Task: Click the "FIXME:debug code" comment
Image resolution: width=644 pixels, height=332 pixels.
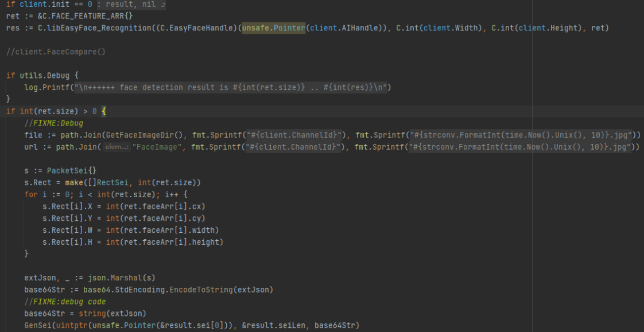Action: click(x=65, y=302)
